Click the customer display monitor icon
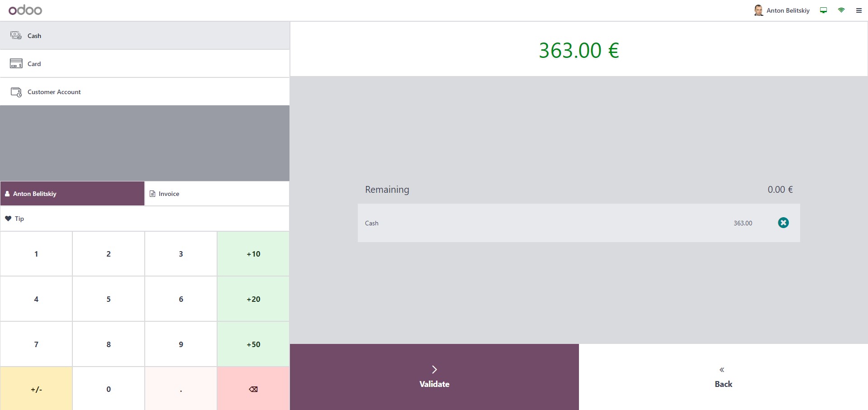This screenshot has width=868, height=410. coord(823,10)
